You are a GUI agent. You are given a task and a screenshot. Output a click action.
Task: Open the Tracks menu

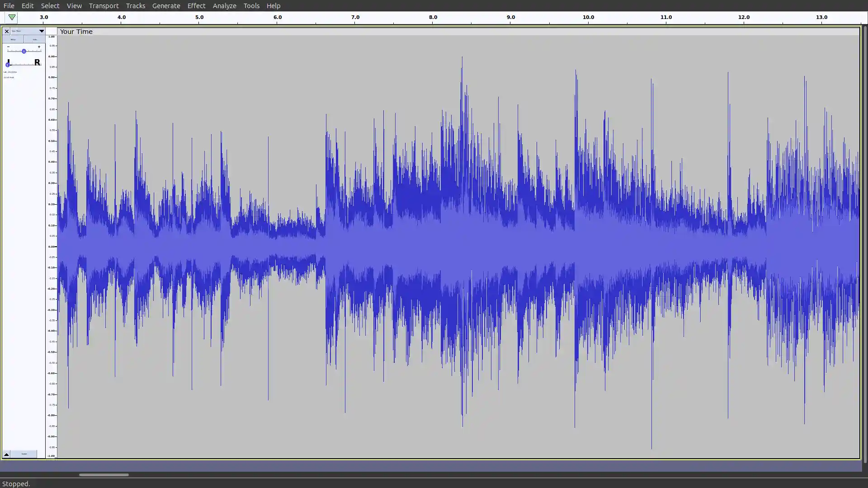point(135,6)
